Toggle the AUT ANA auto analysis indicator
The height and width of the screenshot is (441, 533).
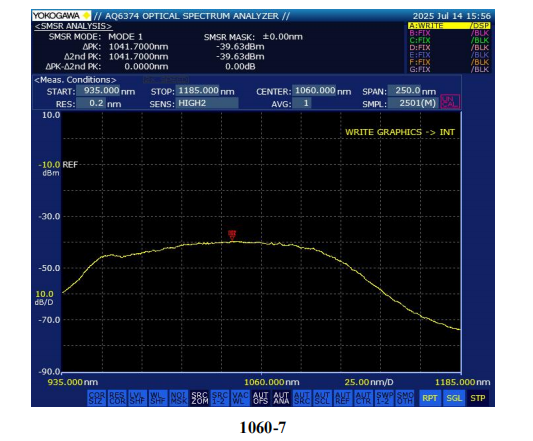tap(281, 398)
